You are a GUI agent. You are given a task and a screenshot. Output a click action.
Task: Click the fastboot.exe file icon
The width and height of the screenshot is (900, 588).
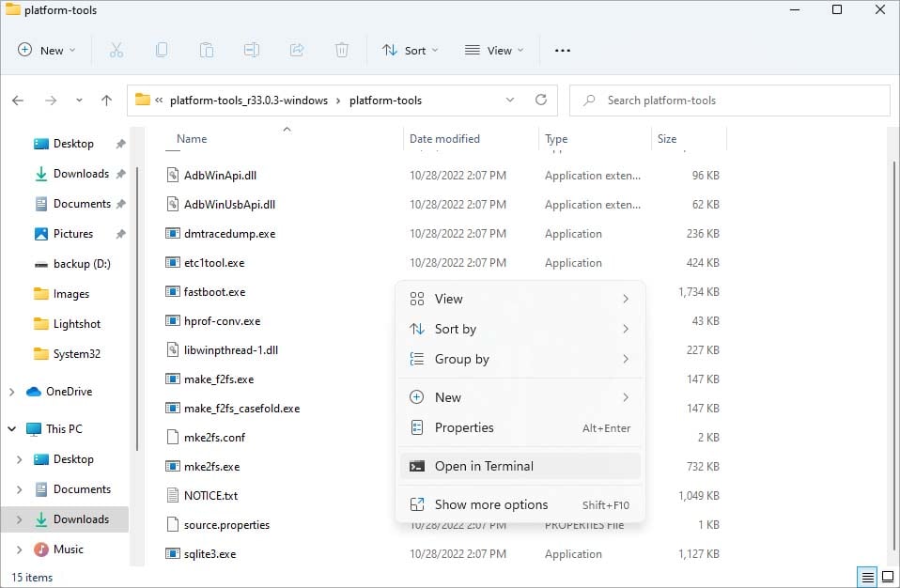click(172, 291)
